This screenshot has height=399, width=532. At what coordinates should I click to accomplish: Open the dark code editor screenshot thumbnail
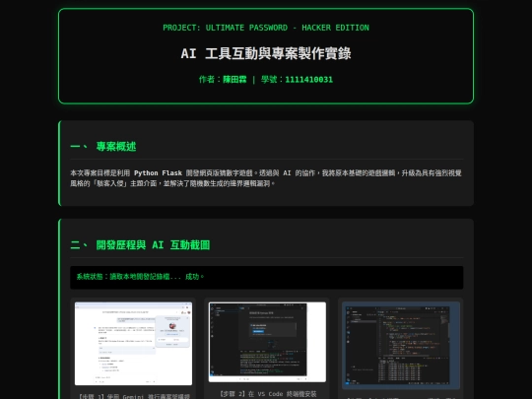coord(401,345)
